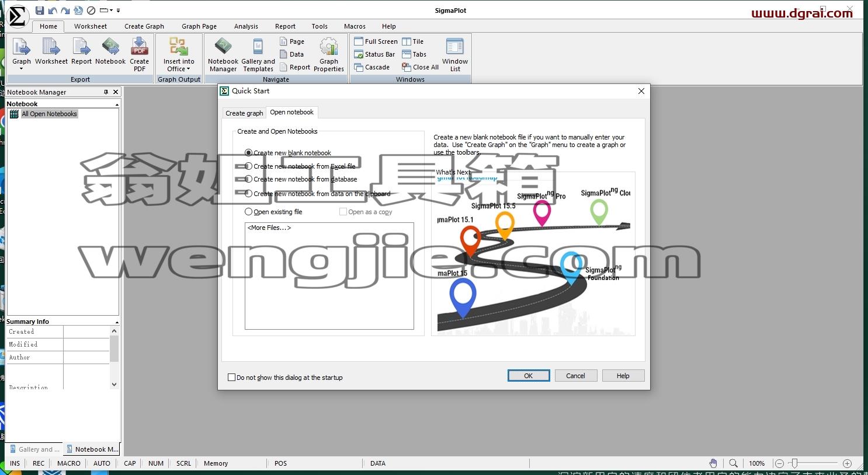Open Notebook Manager from the ribbon
Viewport: 868px width, 475px height.
point(223,54)
